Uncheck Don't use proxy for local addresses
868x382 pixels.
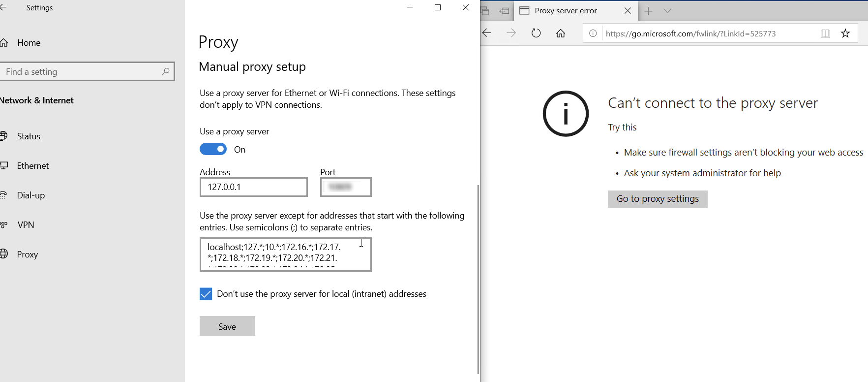click(206, 294)
